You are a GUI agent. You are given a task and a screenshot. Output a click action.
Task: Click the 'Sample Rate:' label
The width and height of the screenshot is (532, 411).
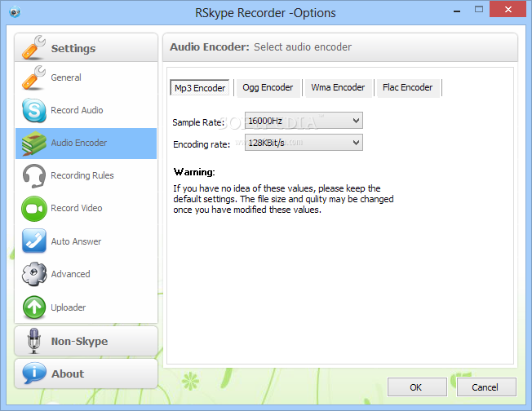coord(198,122)
